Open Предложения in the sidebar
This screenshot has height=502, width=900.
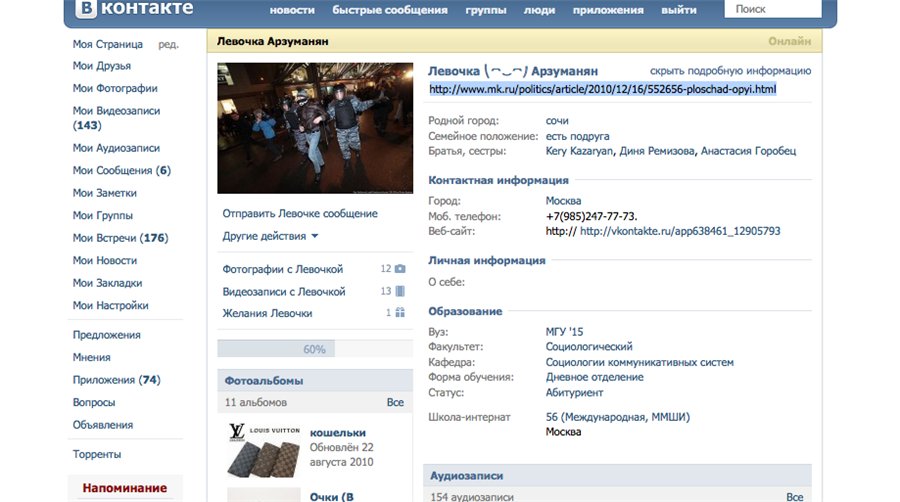click(106, 334)
